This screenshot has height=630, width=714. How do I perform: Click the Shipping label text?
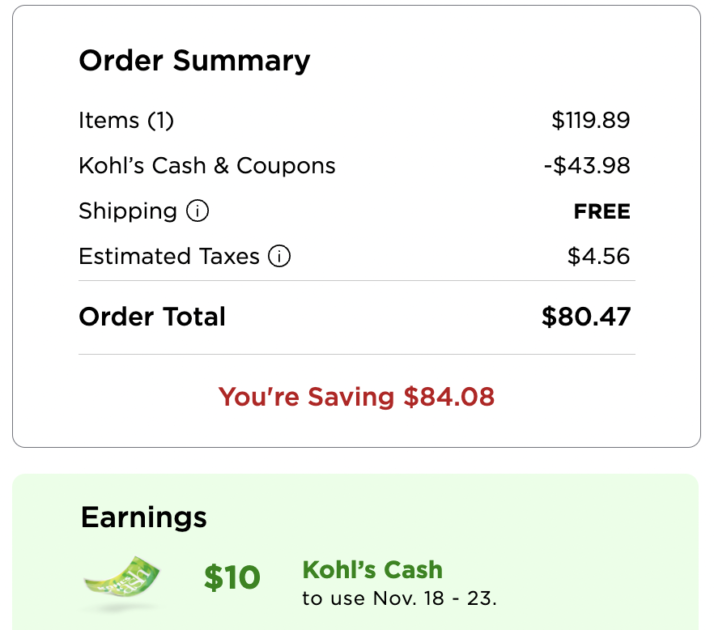click(x=127, y=211)
